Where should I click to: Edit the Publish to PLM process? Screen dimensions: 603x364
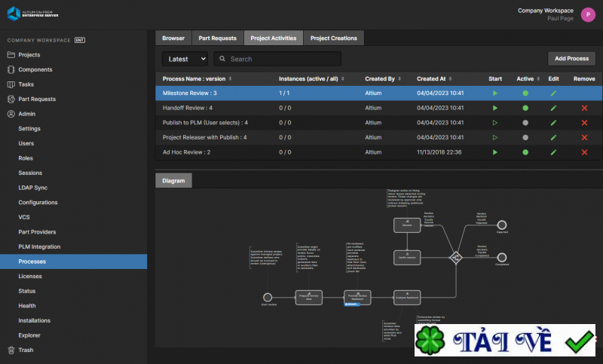tap(553, 123)
